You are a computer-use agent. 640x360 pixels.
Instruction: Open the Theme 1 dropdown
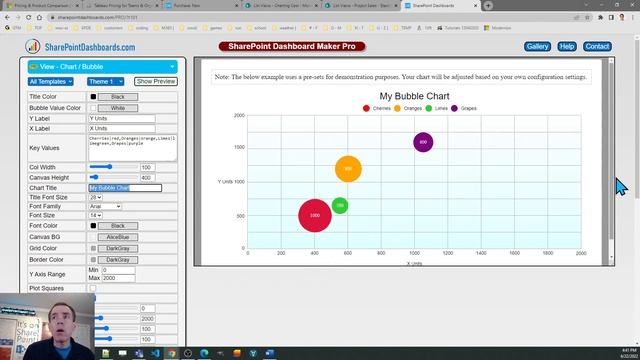pos(105,82)
